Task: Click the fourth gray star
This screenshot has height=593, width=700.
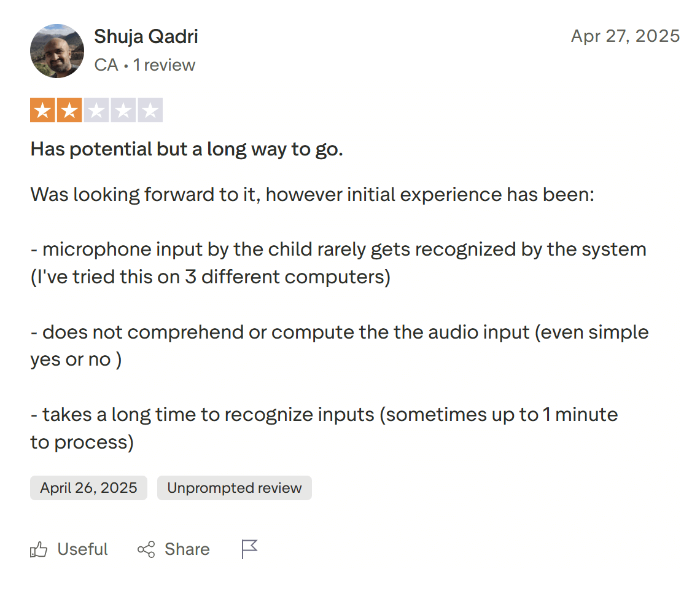Action: (122, 109)
